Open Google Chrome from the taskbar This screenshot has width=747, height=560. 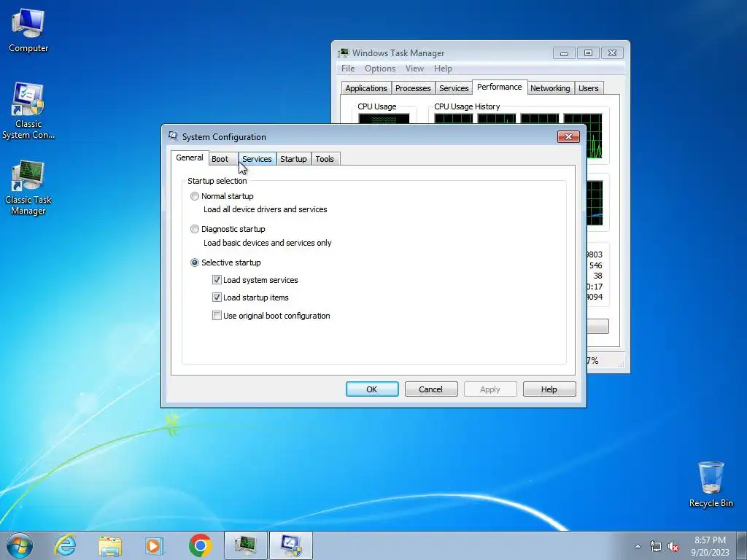(200, 545)
